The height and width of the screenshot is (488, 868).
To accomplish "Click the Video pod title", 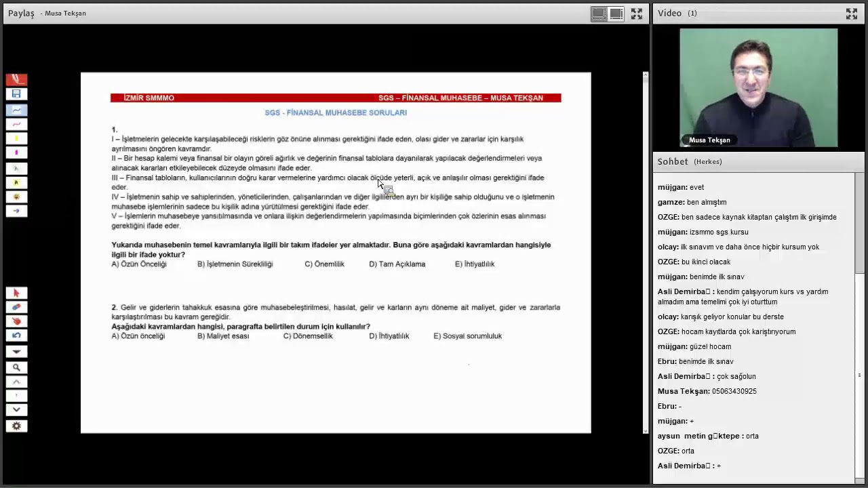I will click(669, 13).
